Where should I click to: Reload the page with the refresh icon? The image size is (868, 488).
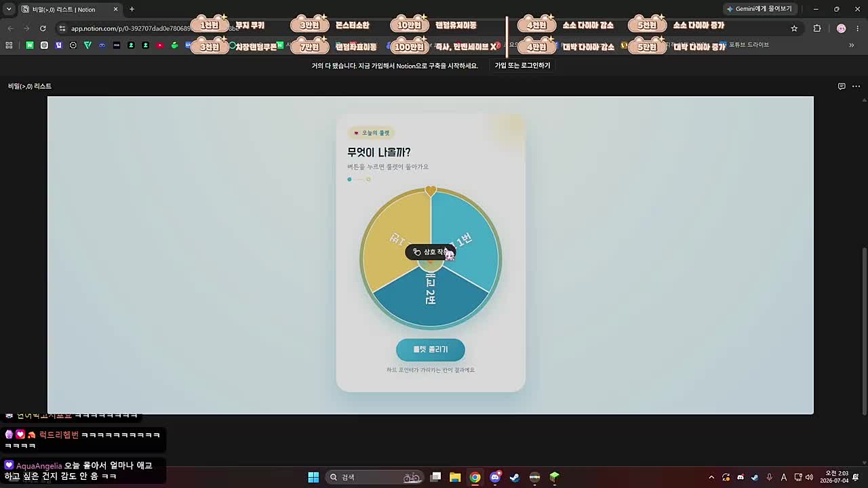pyautogui.click(x=43, y=28)
